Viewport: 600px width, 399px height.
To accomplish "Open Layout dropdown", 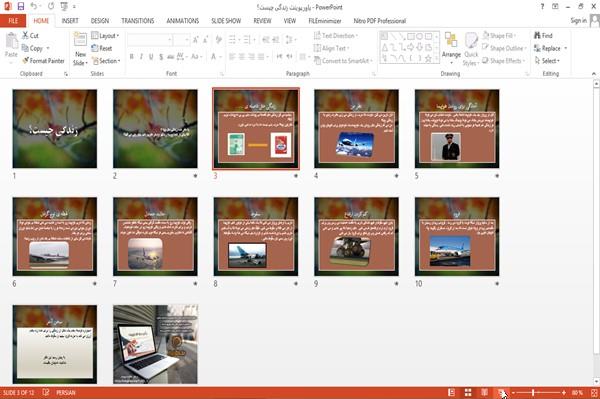I will [x=105, y=36].
